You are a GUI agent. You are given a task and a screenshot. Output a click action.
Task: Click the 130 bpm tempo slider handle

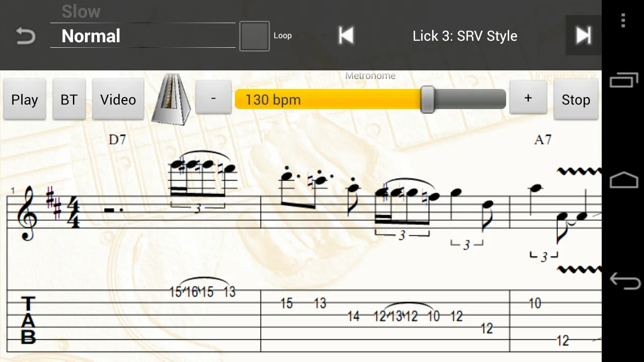click(x=428, y=99)
